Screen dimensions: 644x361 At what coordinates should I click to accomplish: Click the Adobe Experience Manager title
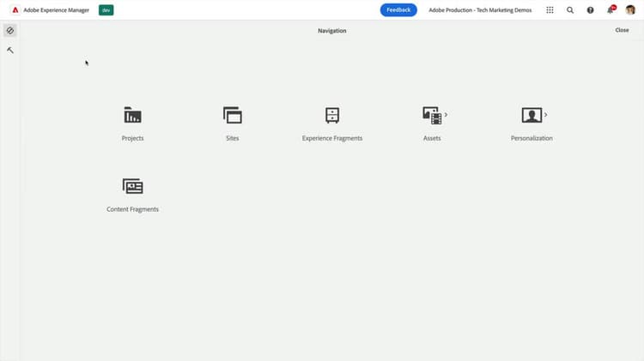(x=57, y=9)
